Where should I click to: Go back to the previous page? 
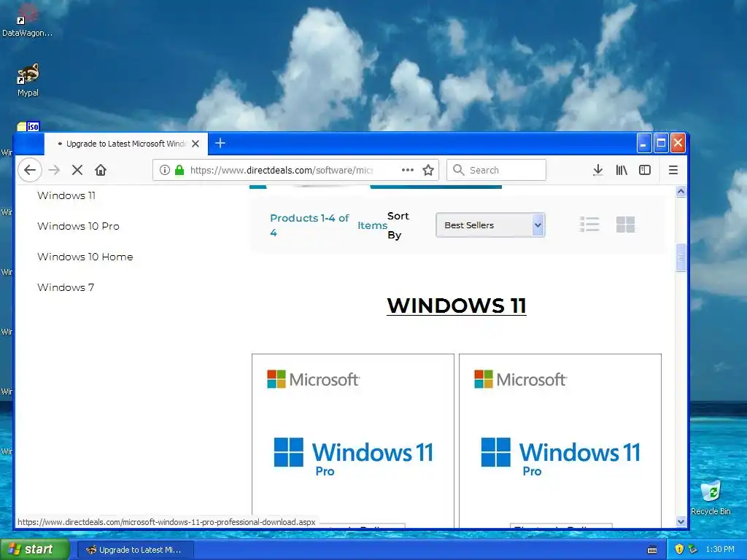29,170
